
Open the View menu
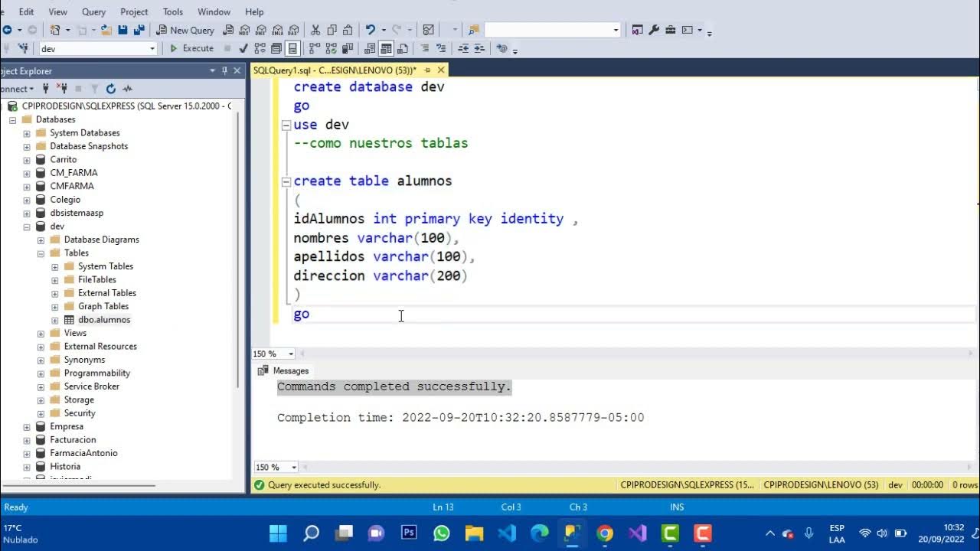(x=58, y=11)
